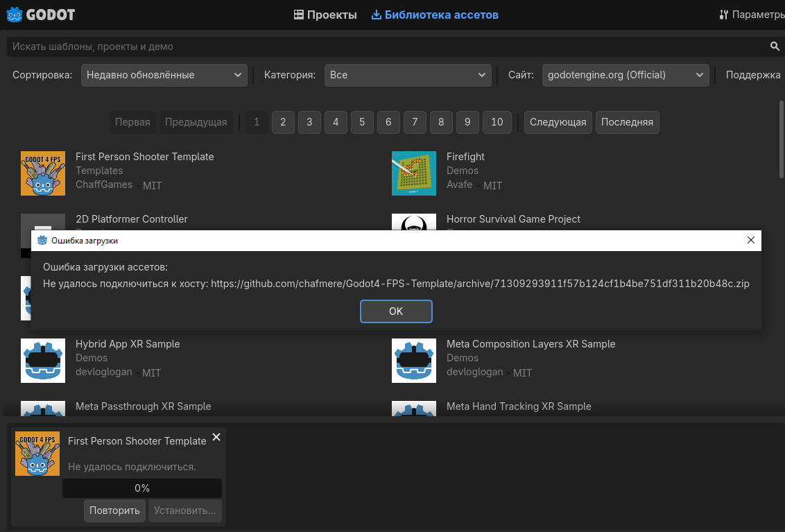Click Godot icon in error dialog titlebar
Screen dimensions: 785x532
tap(42, 241)
